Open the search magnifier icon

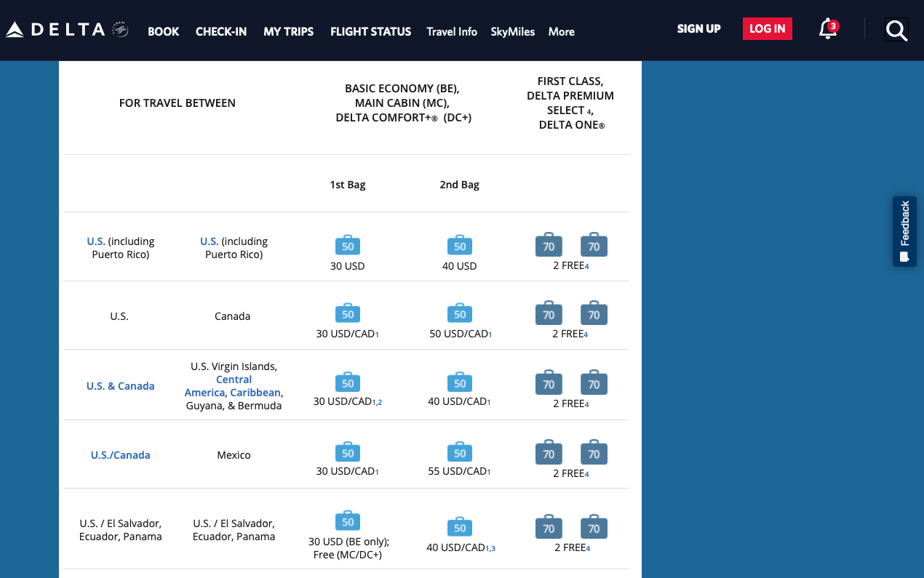point(896,30)
